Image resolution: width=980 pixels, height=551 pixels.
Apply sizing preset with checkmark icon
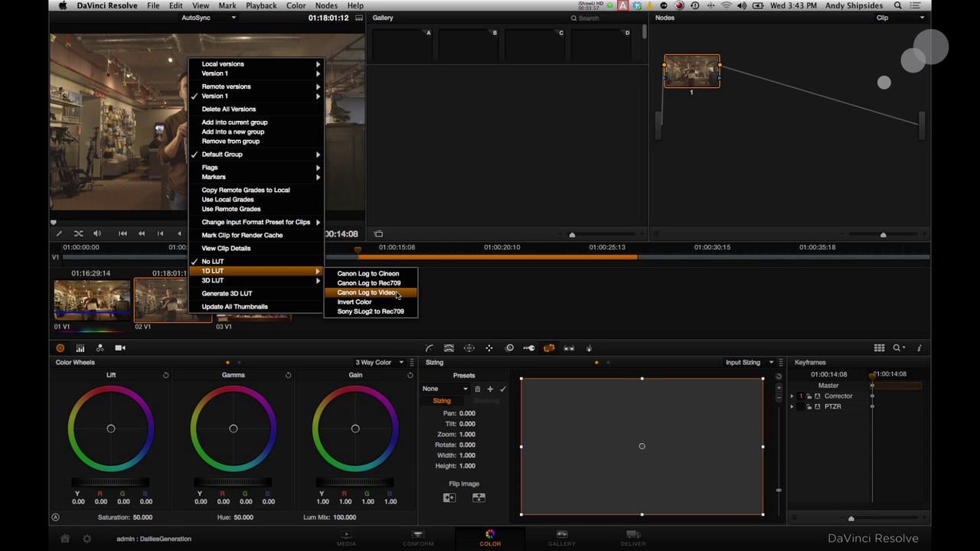point(503,389)
